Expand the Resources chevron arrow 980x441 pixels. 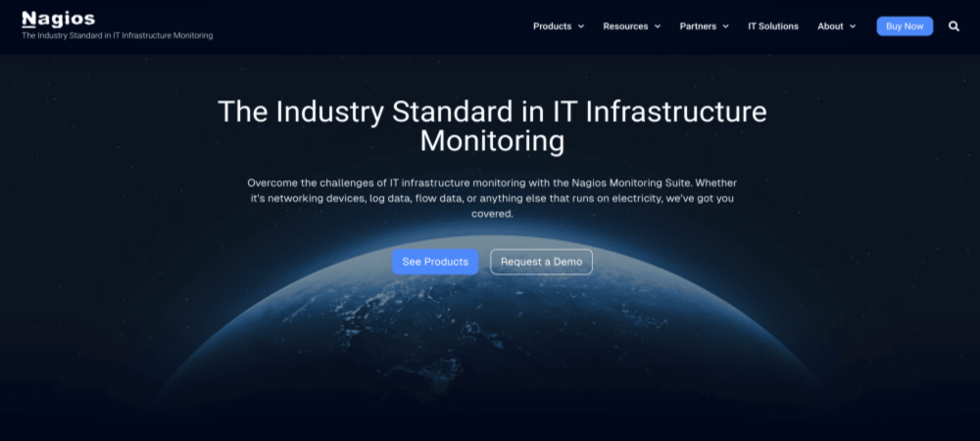[658, 26]
